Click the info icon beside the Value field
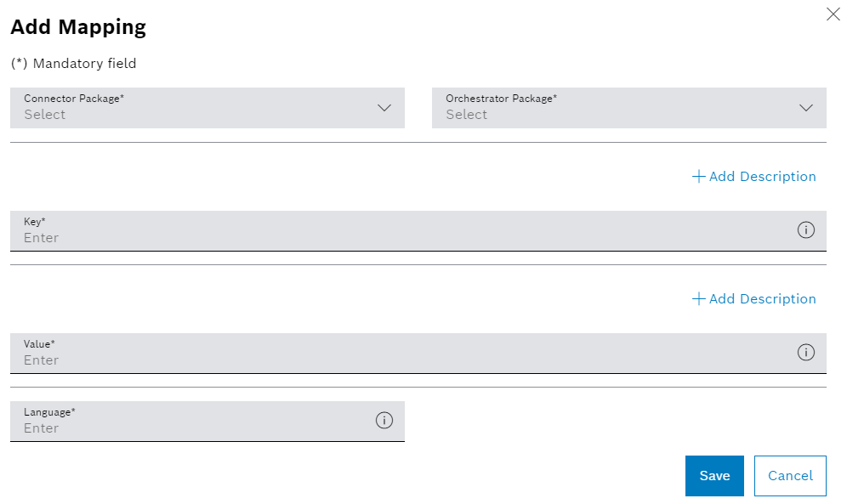 pyautogui.click(x=805, y=352)
